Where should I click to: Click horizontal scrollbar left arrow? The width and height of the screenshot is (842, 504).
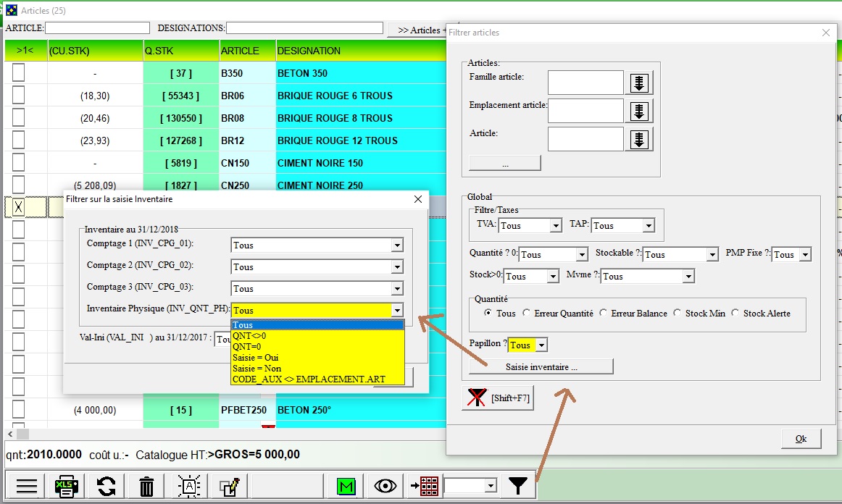(10, 433)
